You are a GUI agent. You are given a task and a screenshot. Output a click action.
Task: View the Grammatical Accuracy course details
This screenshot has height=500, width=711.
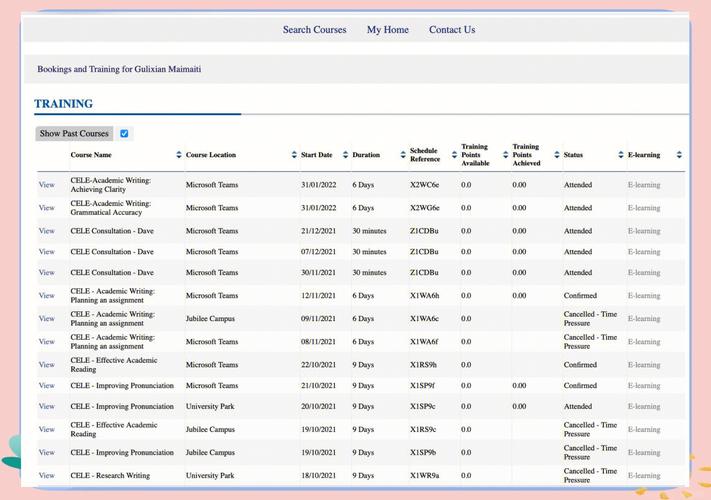(x=46, y=208)
